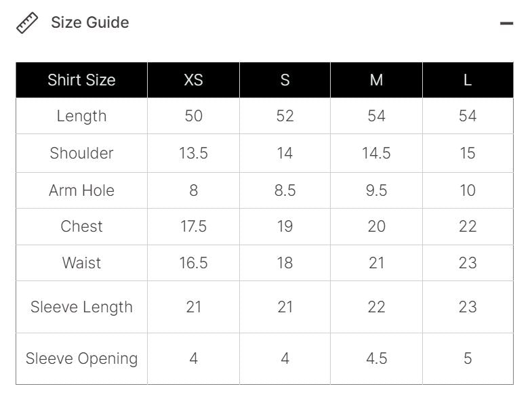Click the Arm Hole row label
This screenshot has height=397, width=532.
(x=81, y=190)
